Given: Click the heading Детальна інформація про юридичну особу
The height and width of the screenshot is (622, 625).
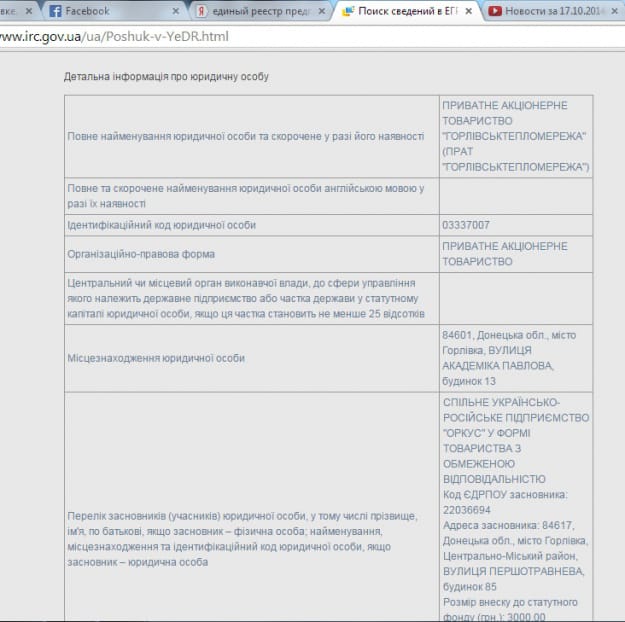Looking at the screenshot, I should click(166, 76).
